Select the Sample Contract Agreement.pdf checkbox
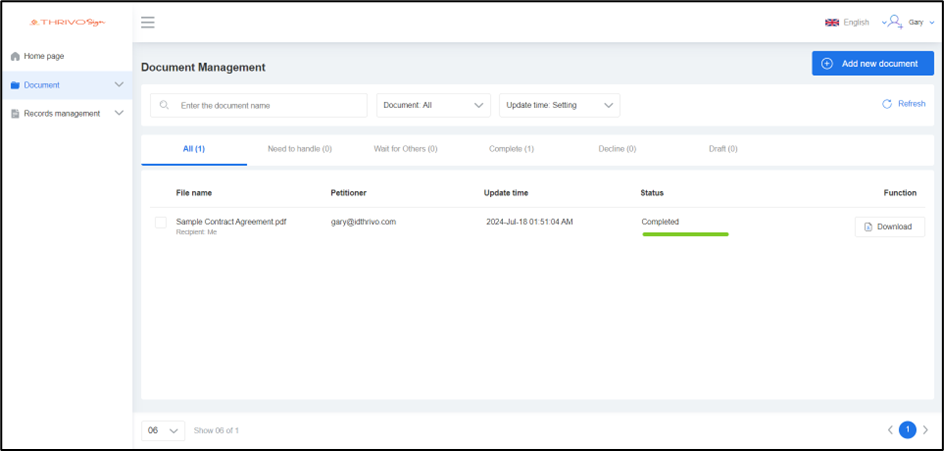Screen dimensions: 944x451 pos(160,222)
